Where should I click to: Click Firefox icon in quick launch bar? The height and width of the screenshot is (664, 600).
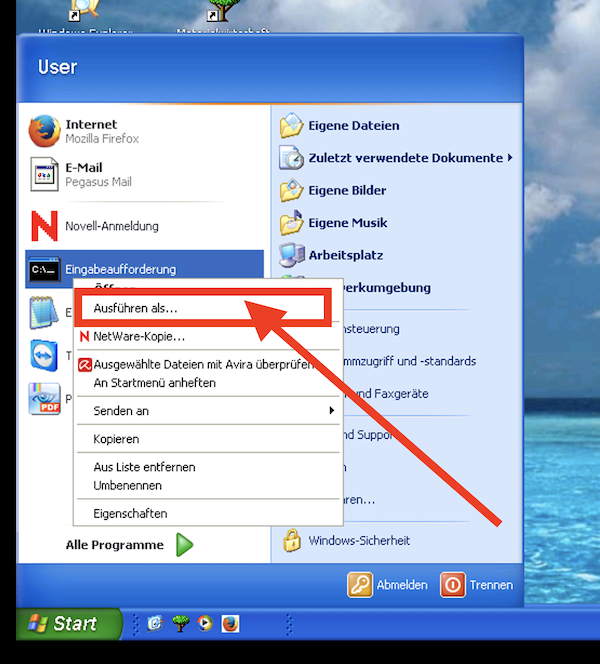(229, 623)
